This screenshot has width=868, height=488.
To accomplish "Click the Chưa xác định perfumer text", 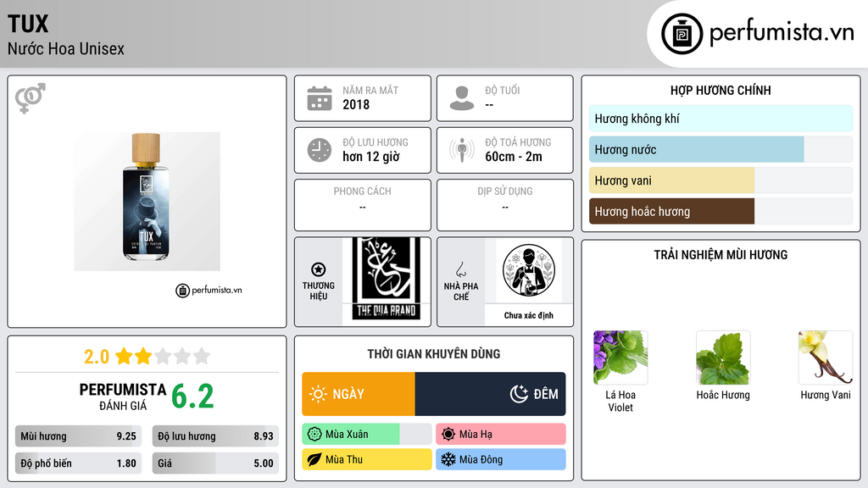I will [x=529, y=315].
